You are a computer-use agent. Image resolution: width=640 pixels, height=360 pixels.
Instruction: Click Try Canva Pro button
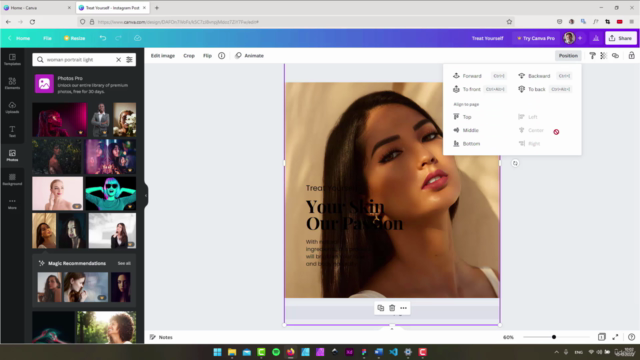click(x=536, y=38)
